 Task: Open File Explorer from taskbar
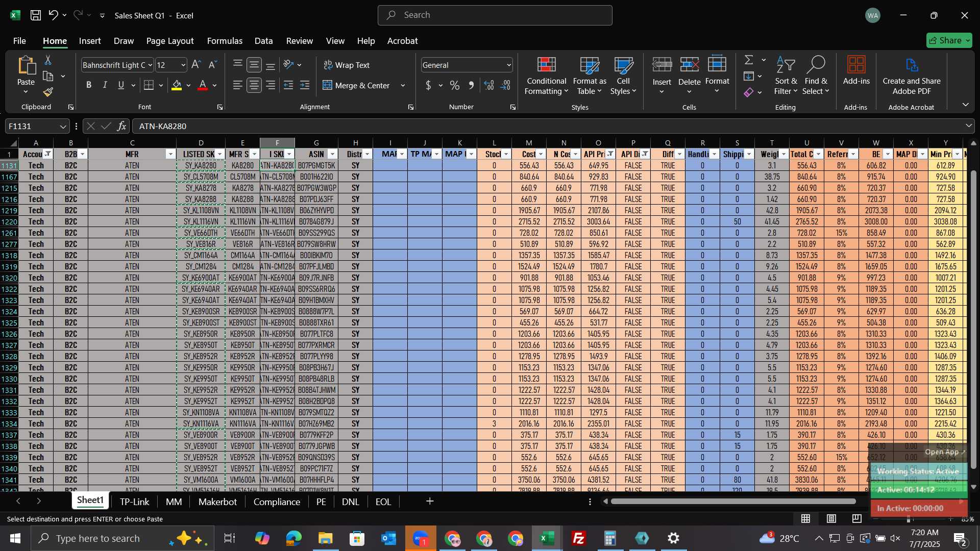click(325, 538)
